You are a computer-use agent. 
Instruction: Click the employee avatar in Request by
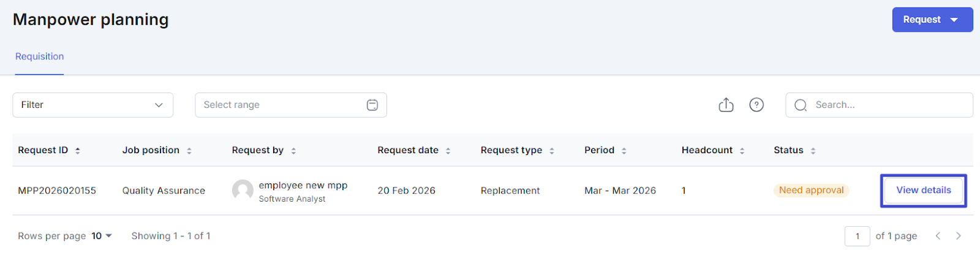pyautogui.click(x=243, y=191)
